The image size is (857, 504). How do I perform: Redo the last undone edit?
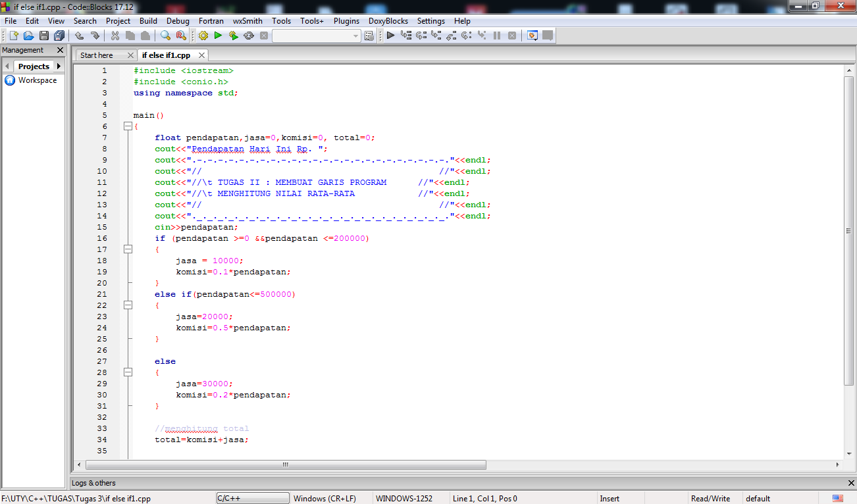(95, 36)
